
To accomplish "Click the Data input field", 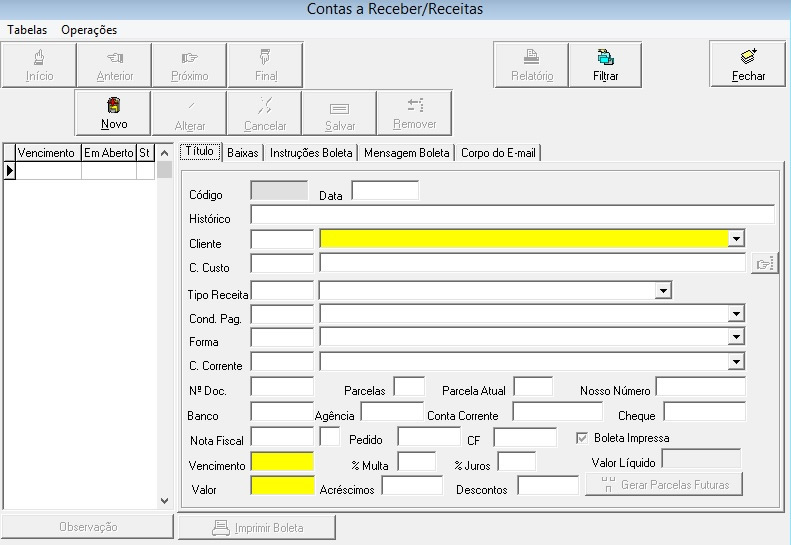I will (385, 190).
